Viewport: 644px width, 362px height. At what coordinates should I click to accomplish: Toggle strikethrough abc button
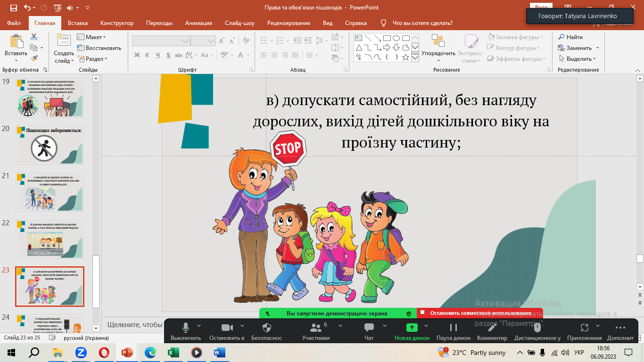pyautogui.click(x=179, y=55)
